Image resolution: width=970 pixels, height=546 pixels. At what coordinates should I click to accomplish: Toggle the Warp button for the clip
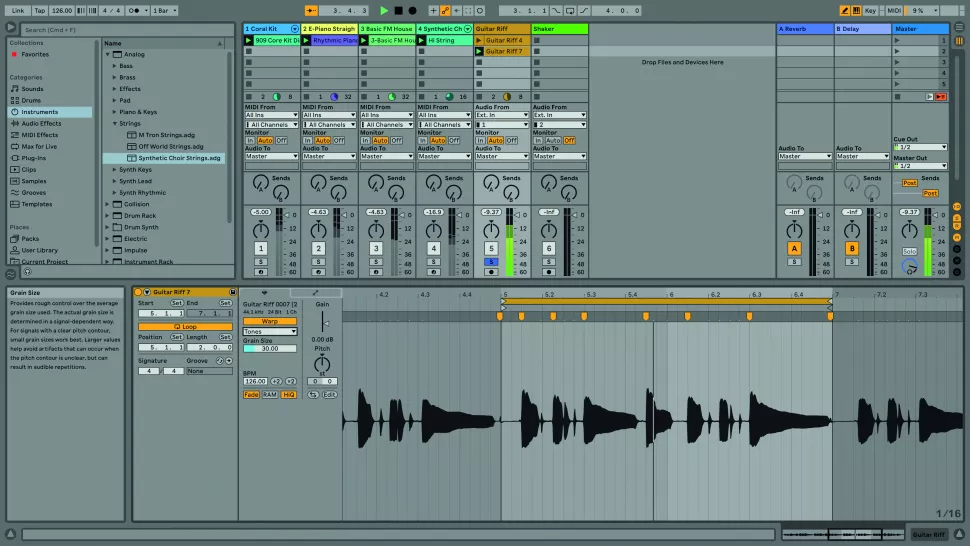pyautogui.click(x=270, y=321)
